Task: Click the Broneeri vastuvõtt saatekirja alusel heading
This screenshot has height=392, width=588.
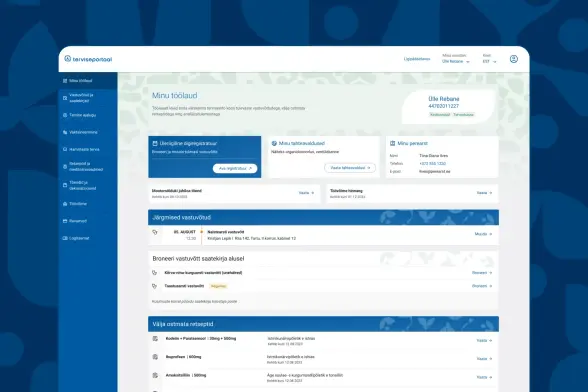Action: (x=198, y=259)
